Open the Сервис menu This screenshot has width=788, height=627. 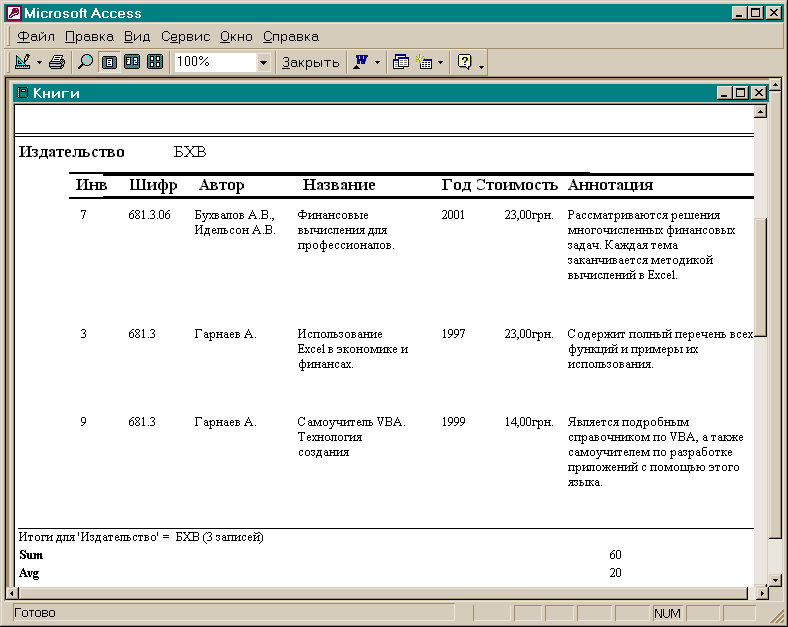tap(185, 37)
